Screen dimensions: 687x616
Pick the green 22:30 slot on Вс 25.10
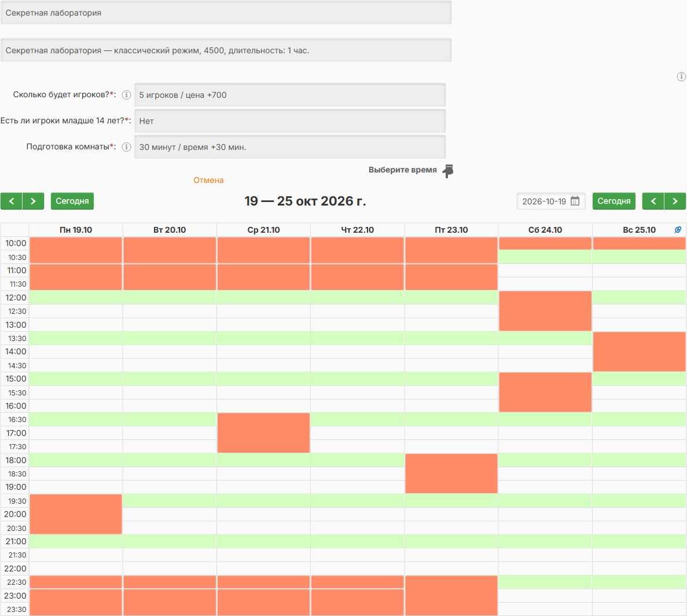point(639,582)
